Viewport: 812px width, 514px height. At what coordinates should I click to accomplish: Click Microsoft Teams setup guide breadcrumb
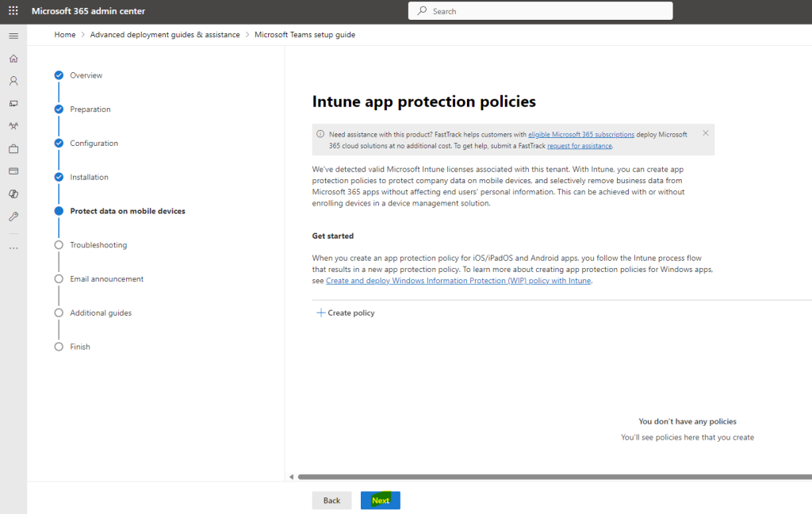(x=304, y=35)
